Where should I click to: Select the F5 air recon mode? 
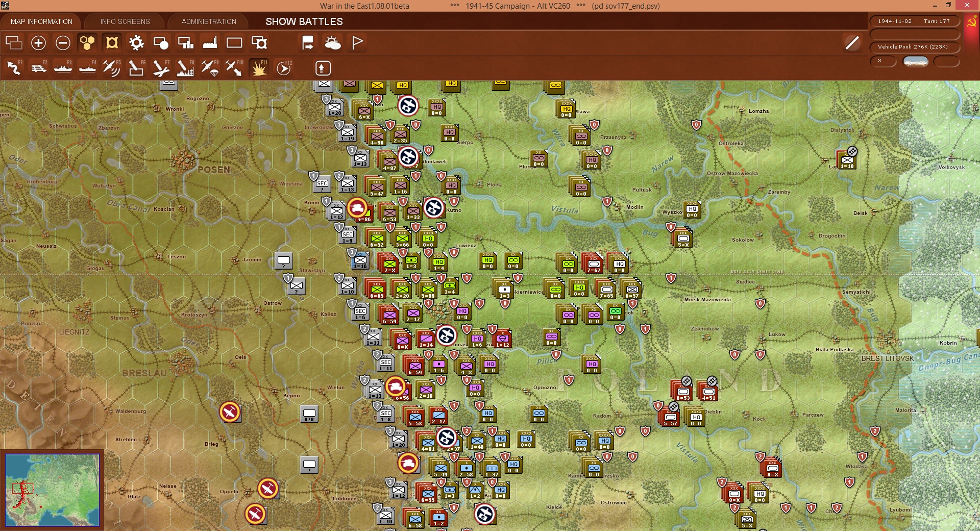click(112, 68)
